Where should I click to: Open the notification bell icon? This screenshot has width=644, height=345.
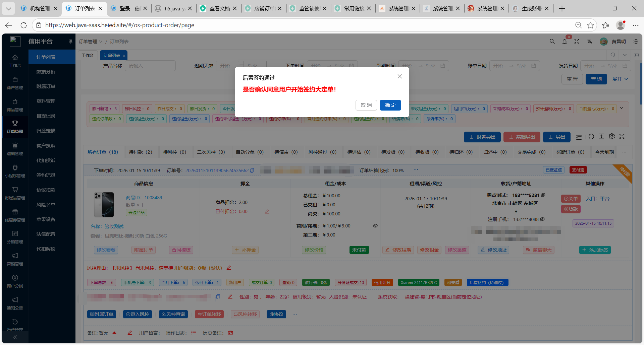point(565,42)
